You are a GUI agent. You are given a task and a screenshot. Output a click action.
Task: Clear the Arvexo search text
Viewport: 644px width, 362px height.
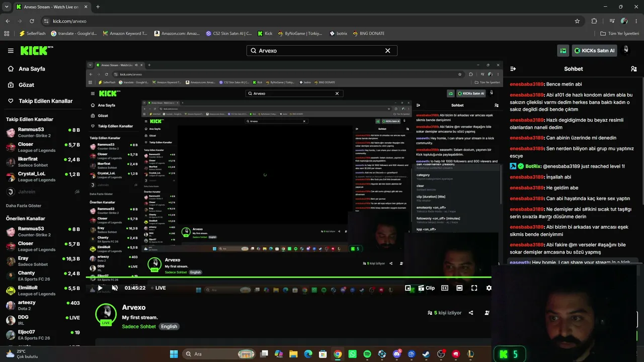click(387, 51)
